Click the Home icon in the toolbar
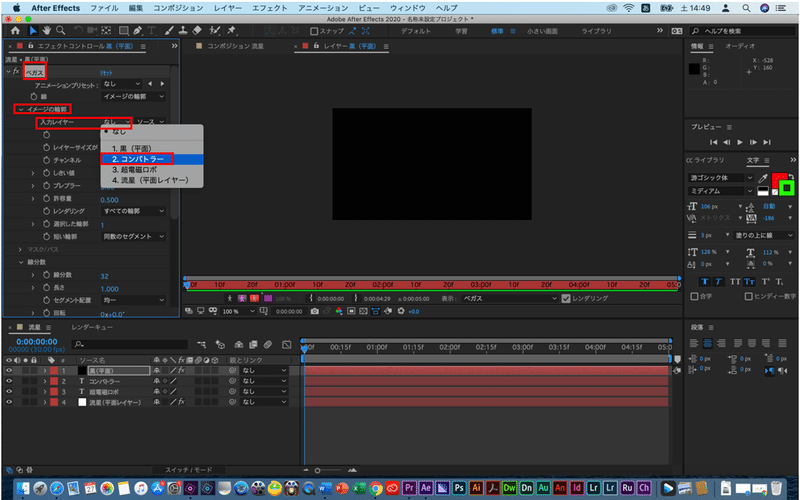The height and width of the screenshot is (500, 800). point(15,31)
